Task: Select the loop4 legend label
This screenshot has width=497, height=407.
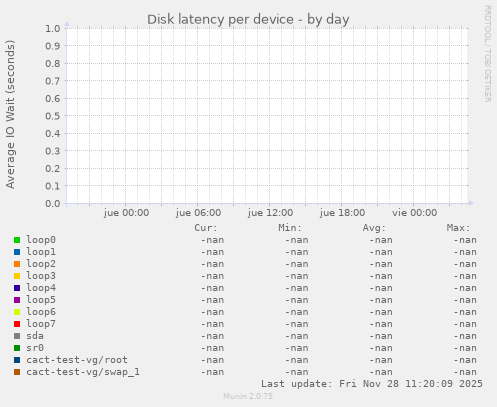Action: (x=41, y=288)
